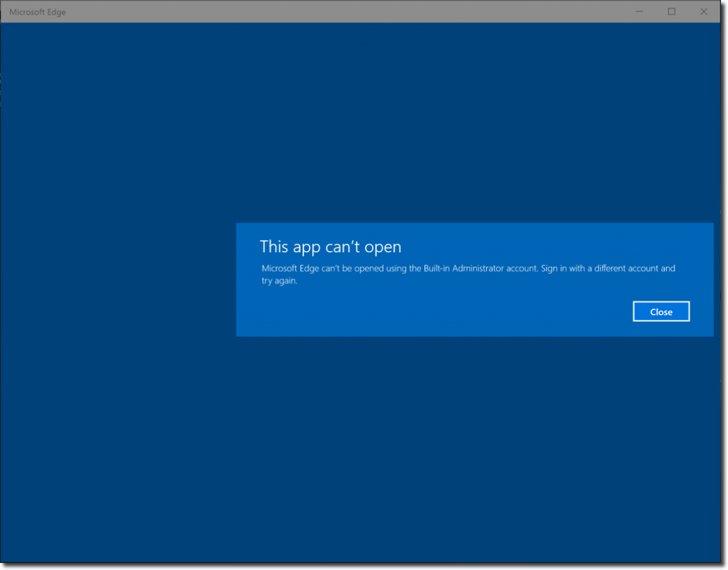728x570 pixels.
Task: Close the Microsoft Edge window with X
Action: click(704, 11)
